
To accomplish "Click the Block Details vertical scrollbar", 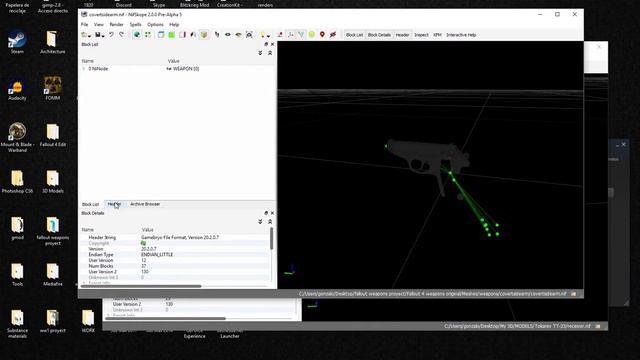I will (x=271, y=238).
